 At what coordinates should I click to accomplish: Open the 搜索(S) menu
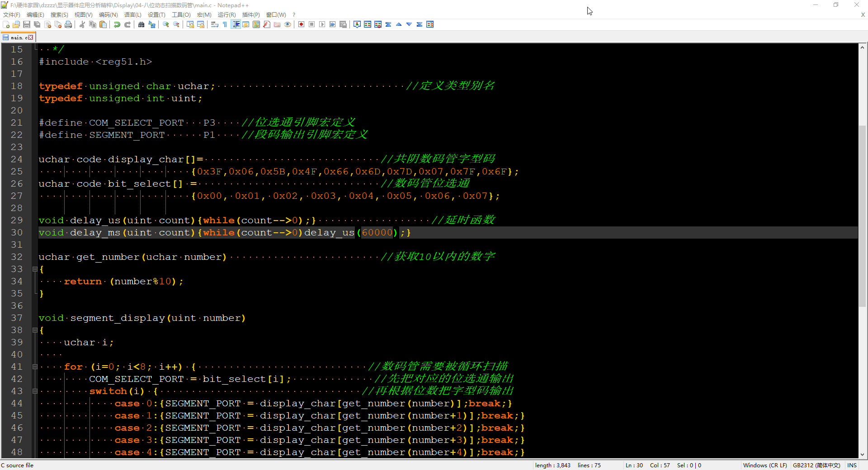pyautogui.click(x=59, y=14)
